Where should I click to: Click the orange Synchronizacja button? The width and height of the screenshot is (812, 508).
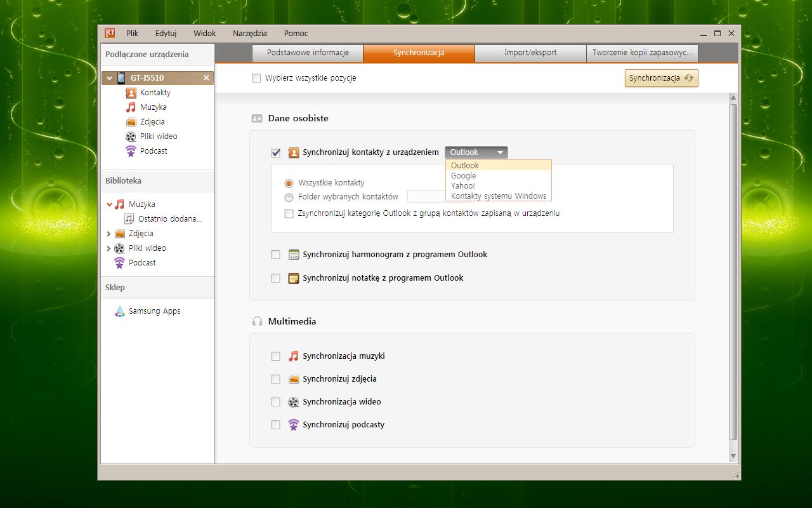click(x=662, y=78)
